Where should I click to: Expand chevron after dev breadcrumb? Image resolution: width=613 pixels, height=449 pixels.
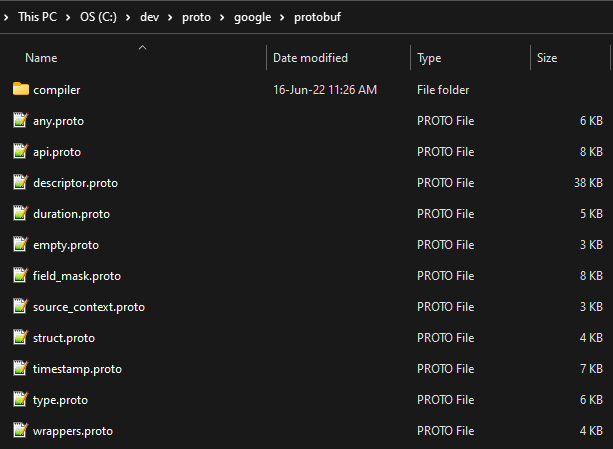(170, 17)
